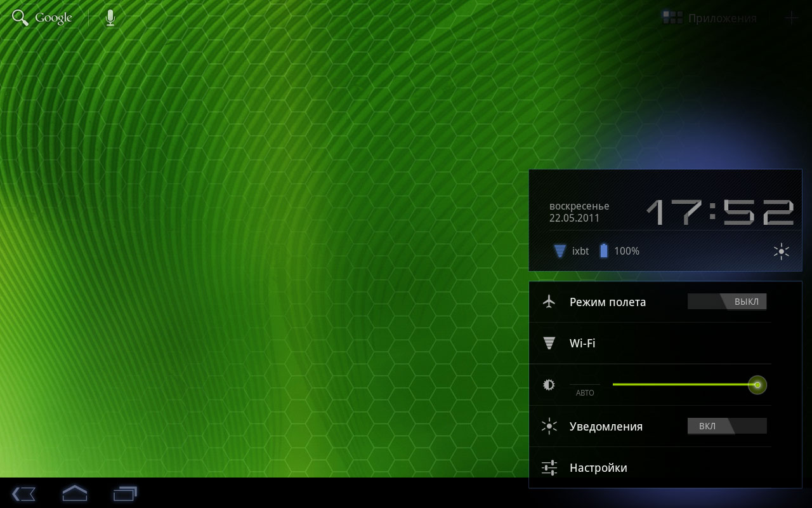Screen dimensions: 812x508
Task: Click the brightness sun icon in clock panel
Action: click(782, 251)
